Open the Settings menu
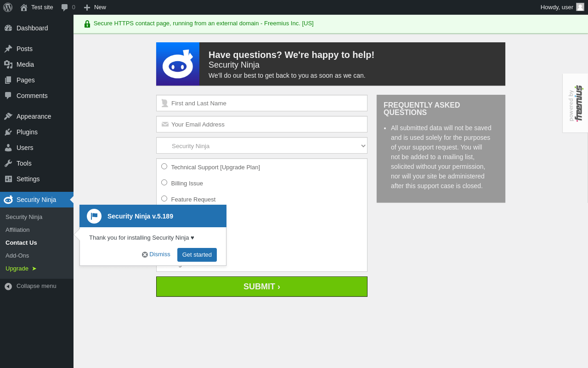The image size is (588, 368). [x=37, y=179]
